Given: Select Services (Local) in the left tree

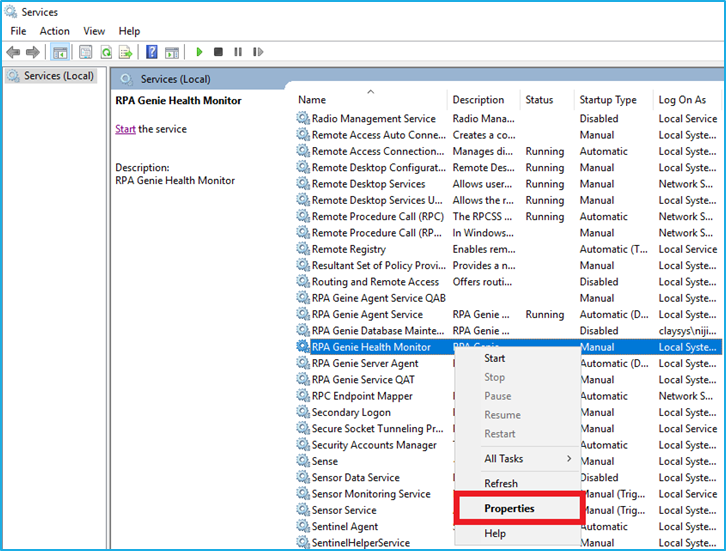Looking at the screenshot, I should tap(58, 76).
